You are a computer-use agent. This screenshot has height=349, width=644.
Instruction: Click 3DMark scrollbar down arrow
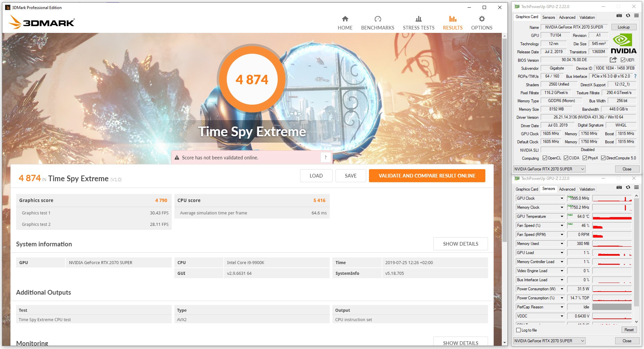coord(504,343)
